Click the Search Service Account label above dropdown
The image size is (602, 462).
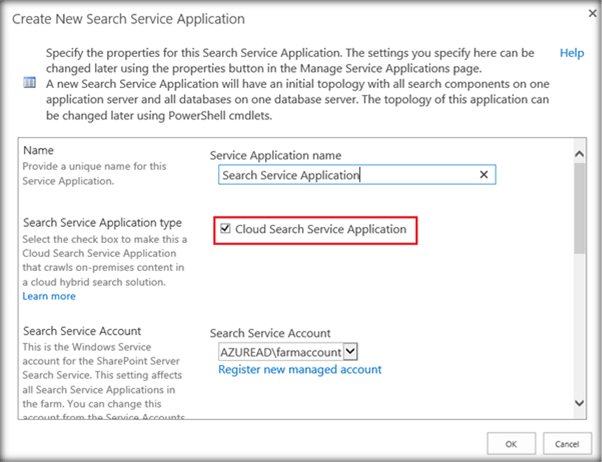click(269, 334)
